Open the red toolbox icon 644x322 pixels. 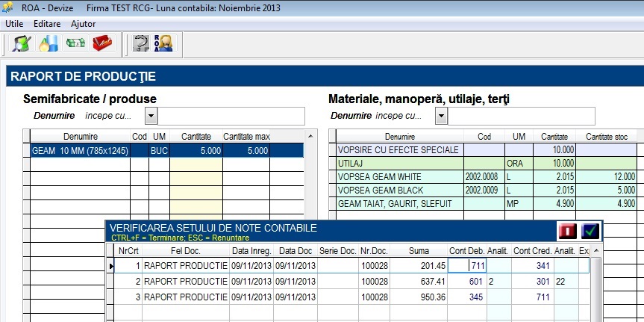(x=102, y=43)
